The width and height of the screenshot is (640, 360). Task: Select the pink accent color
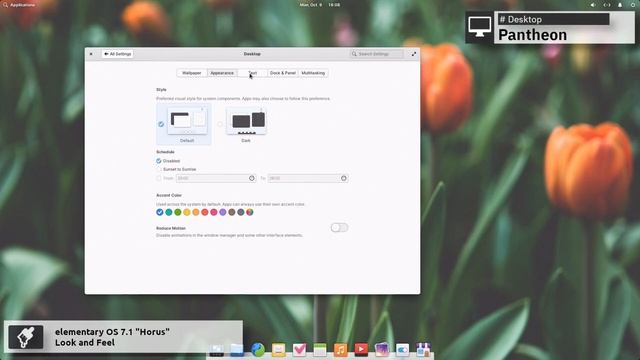click(213, 212)
